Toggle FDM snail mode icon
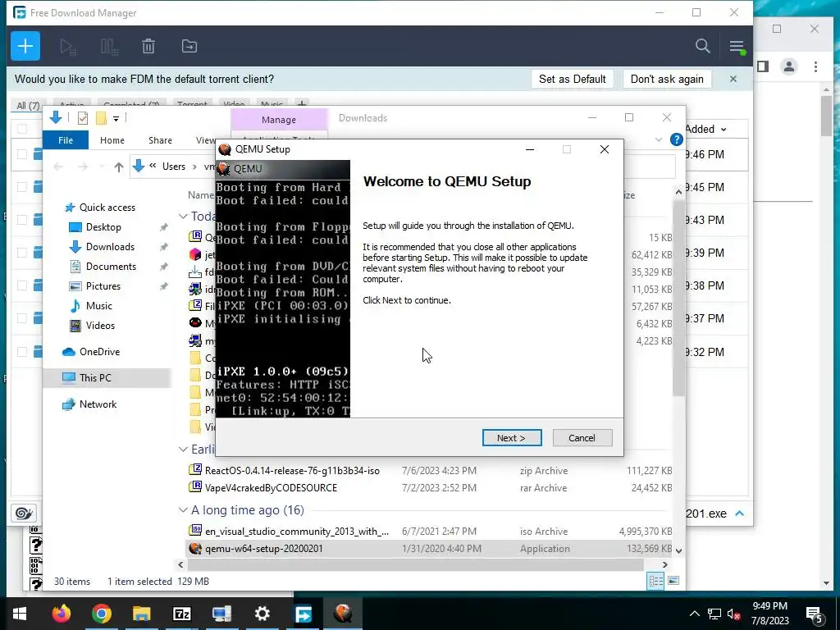This screenshot has height=630, width=840. [x=24, y=514]
